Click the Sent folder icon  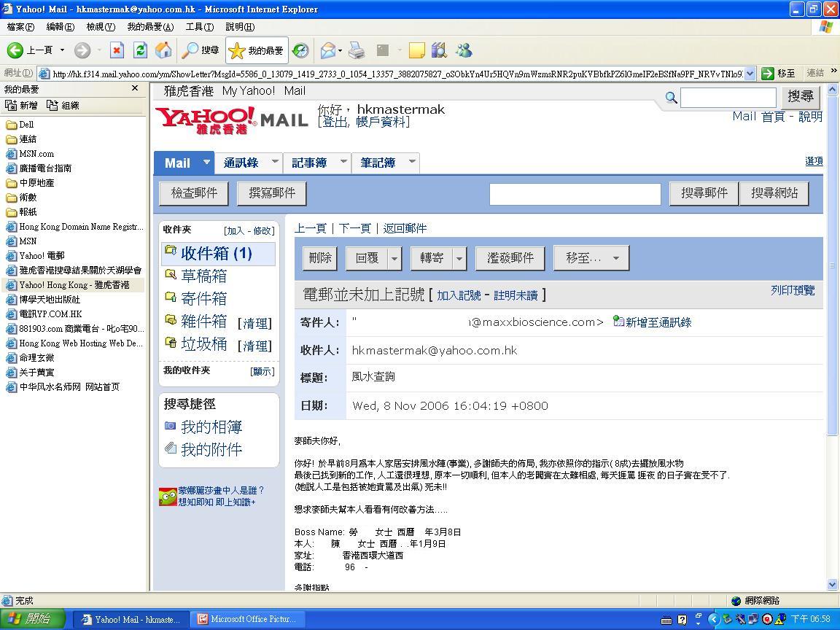pos(171,296)
